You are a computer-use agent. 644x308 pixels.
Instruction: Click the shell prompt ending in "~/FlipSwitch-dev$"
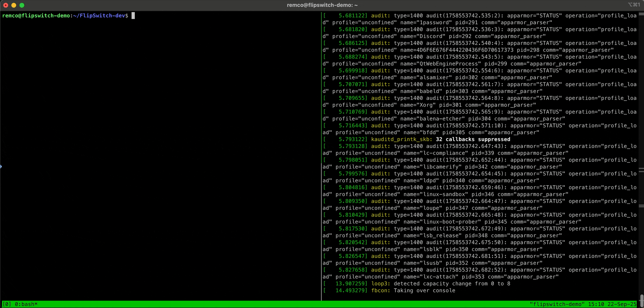(x=65, y=16)
